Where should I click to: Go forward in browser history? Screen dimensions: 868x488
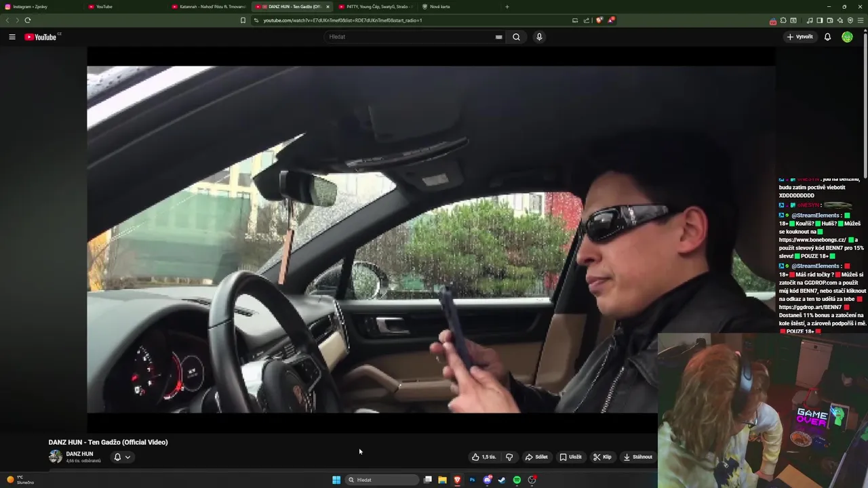coord(17,20)
